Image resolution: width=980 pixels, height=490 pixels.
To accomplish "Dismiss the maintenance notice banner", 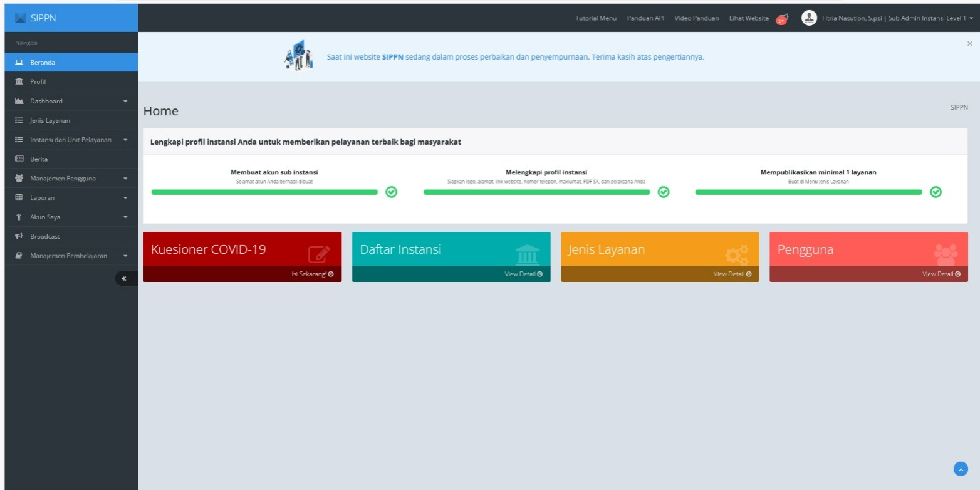I will (x=970, y=43).
